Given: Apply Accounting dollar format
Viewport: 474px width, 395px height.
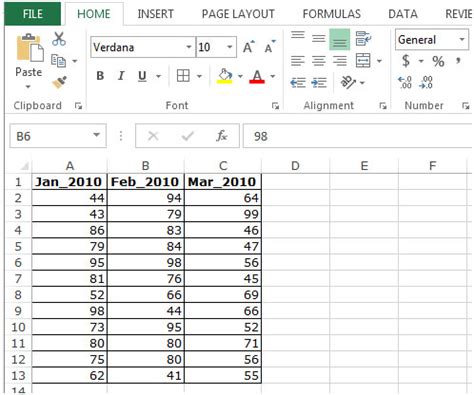Looking at the screenshot, I should (x=406, y=61).
